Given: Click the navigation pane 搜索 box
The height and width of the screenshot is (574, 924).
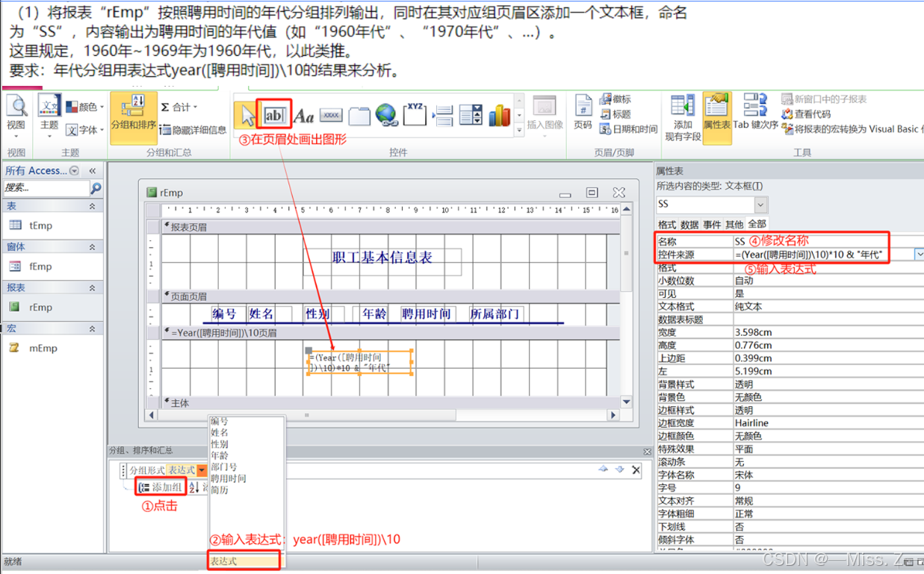Looking at the screenshot, I should point(46,188).
